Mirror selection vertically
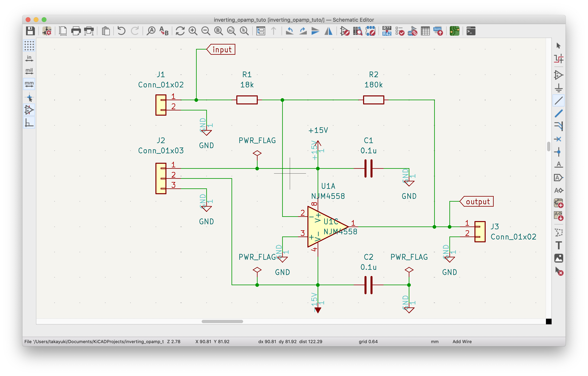Image resolution: width=588 pixels, height=376 pixels. pos(315,31)
